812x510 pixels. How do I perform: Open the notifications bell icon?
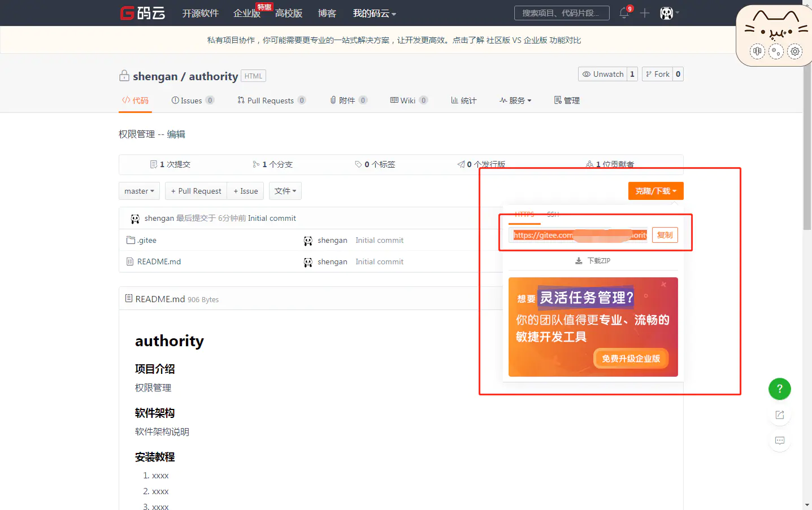(624, 13)
